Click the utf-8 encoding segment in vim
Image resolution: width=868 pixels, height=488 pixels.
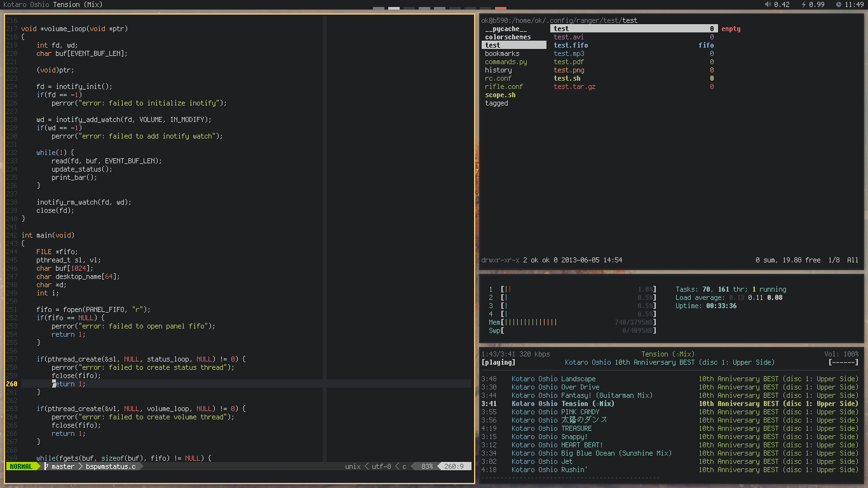point(381,466)
